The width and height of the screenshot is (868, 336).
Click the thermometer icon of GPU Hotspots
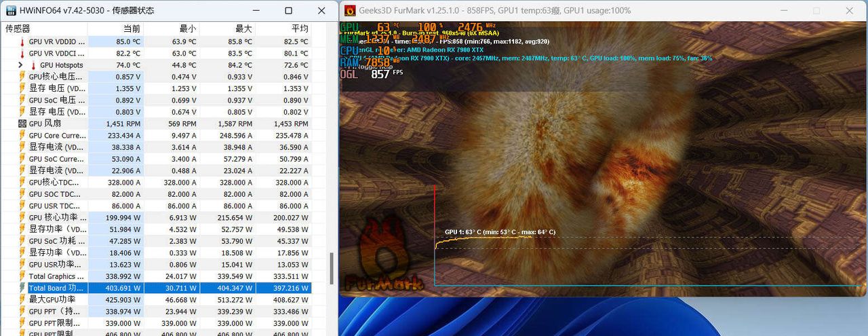click(33, 65)
